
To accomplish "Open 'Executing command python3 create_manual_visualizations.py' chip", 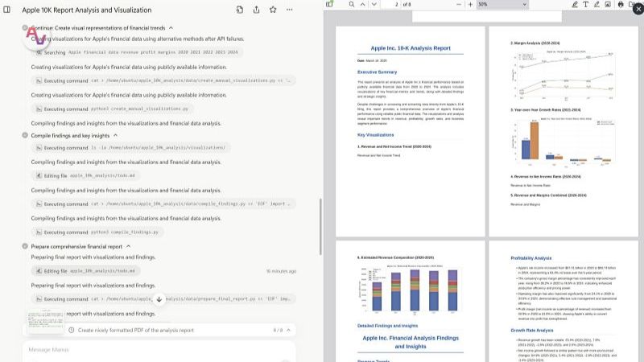I will [x=113, y=109].
